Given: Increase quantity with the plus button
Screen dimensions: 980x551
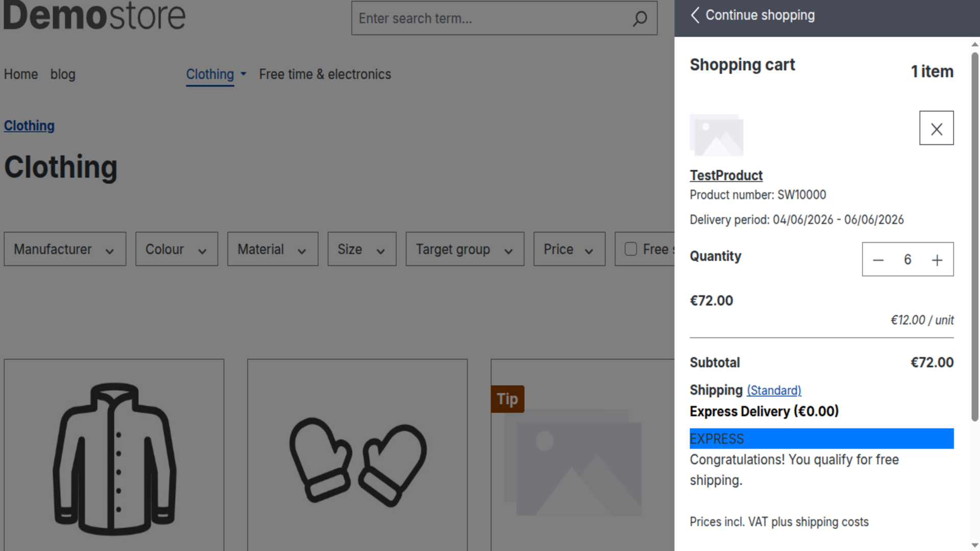Looking at the screenshot, I should 937,260.
